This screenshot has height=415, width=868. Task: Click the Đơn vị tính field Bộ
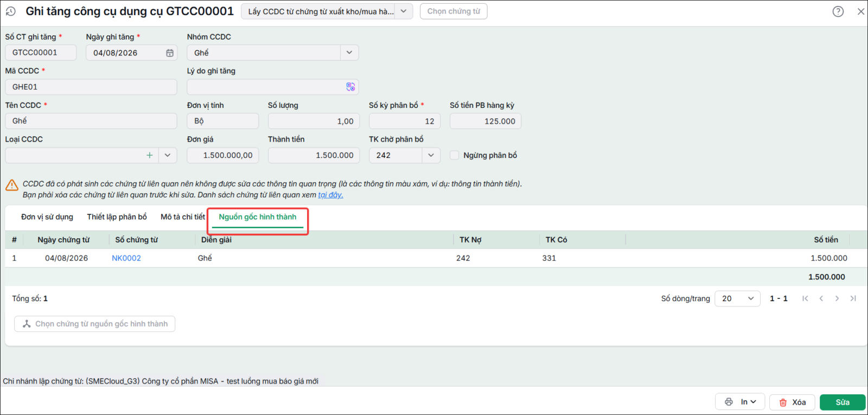(x=223, y=121)
